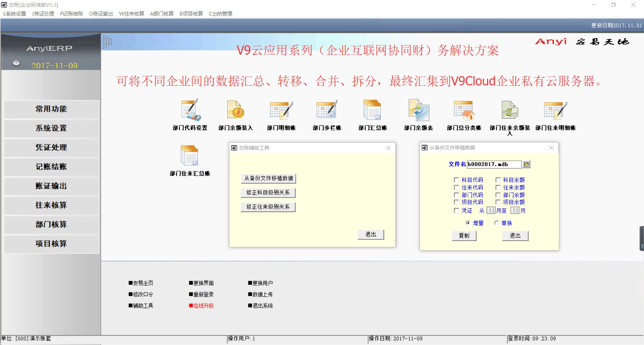
Task: Select the 增量 radio option
Action: coord(468,223)
